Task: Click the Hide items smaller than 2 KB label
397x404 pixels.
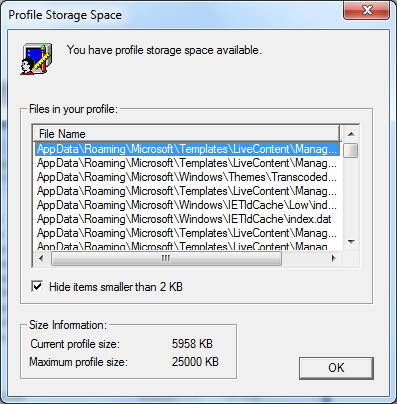Action: pyautogui.click(x=116, y=287)
